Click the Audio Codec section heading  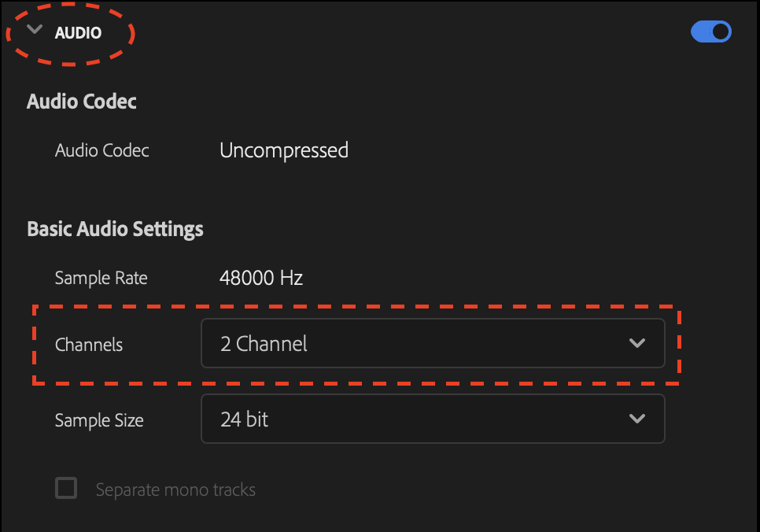click(81, 101)
